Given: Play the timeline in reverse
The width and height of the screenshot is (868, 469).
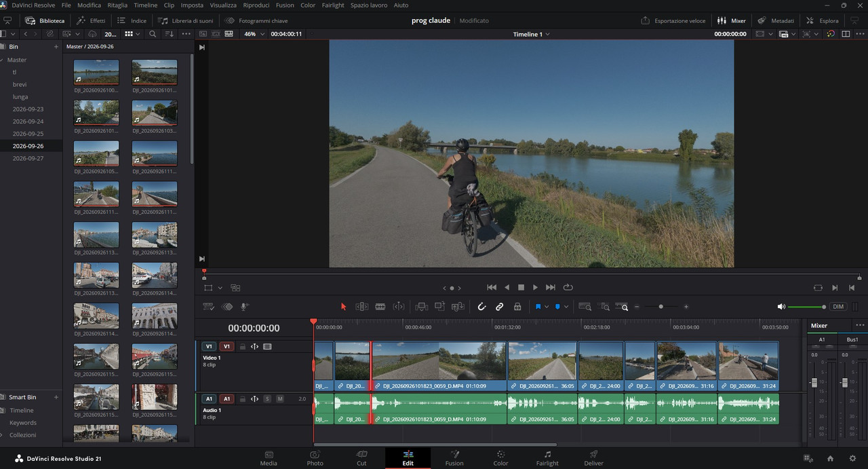Looking at the screenshot, I should pos(507,288).
